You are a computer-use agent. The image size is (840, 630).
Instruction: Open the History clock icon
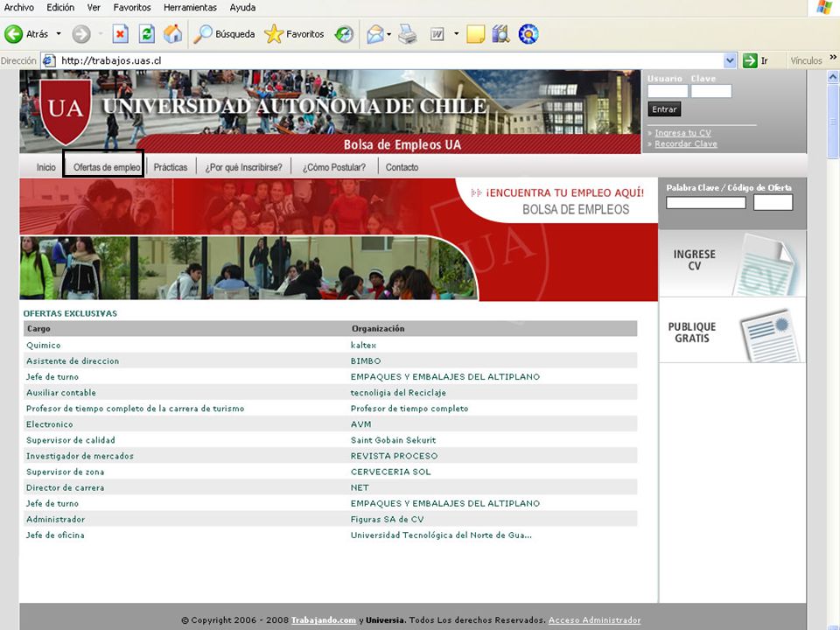click(x=344, y=34)
